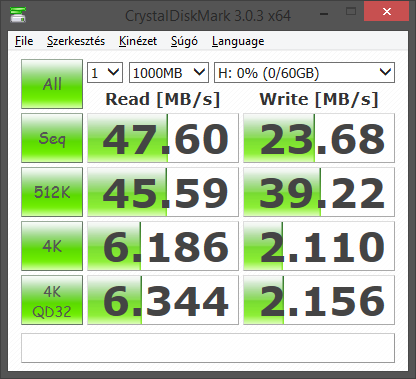Viewport: 416px width, 379px height.
Task: Select the 512K read value 45.59
Action: [163, 192]
